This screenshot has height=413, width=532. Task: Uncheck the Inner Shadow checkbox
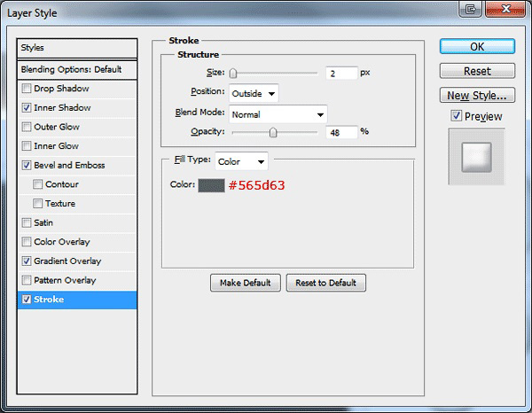coord(27,108)
